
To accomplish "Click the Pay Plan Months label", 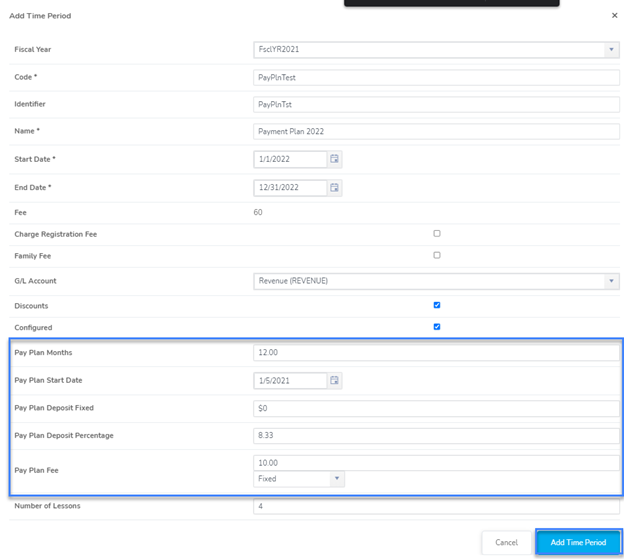I will 43,353.
